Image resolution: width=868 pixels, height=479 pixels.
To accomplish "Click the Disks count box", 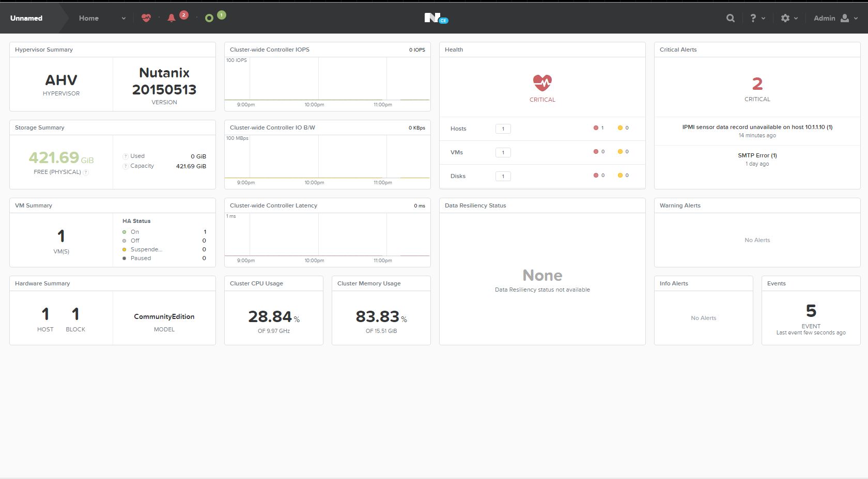I will [x=503, y=176].
